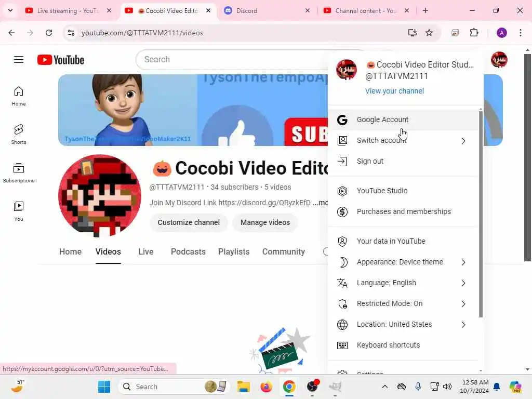Click the Your data shield icon
The height and width of the screenshot is (399, 532).
pyautogui.click(x=342, y=241)
